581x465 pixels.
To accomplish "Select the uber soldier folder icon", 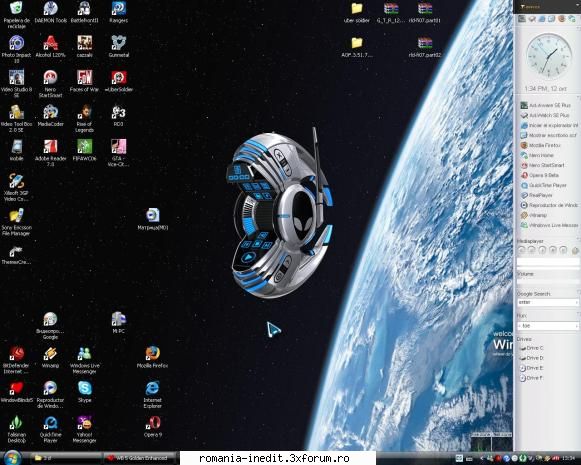I will [356, 12].
